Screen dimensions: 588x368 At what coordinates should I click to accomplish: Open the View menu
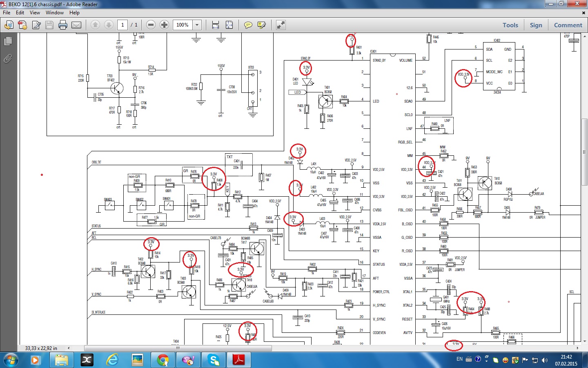click(35, 13)
